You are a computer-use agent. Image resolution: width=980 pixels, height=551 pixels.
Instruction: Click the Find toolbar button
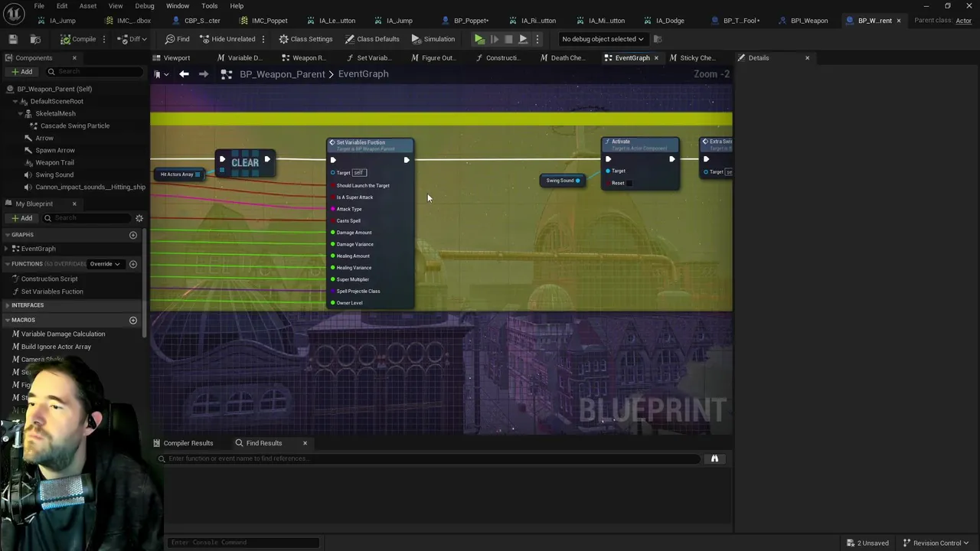[x=177, y=39]
